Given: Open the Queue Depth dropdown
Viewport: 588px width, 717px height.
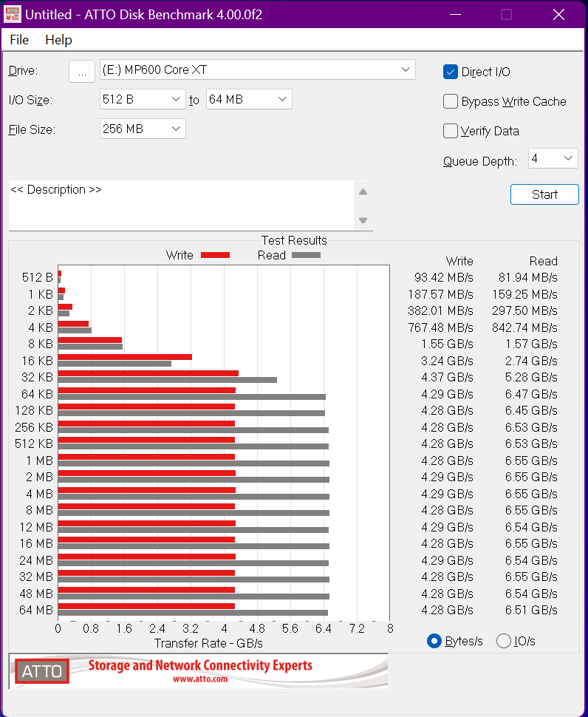Looking at the screenshot, I should [553, 159].
